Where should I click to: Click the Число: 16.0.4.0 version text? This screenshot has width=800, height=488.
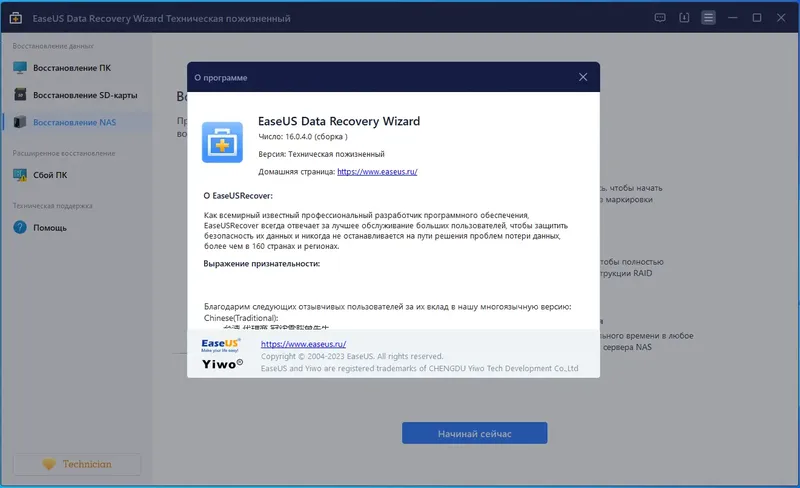click(303, 137)
